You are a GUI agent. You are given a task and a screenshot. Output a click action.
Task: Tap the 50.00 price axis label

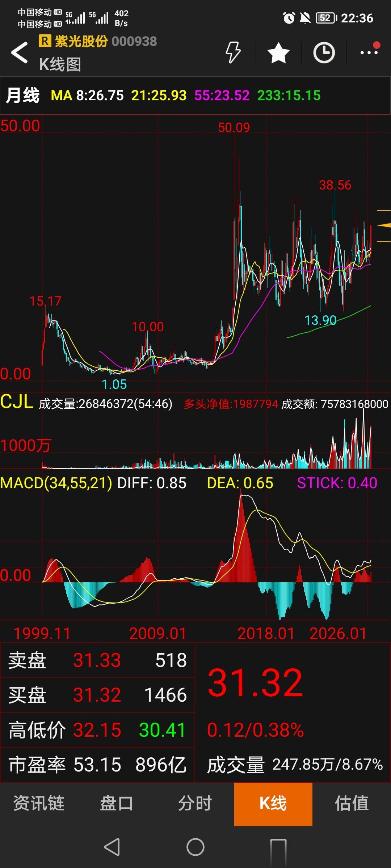tap(20, 126)
